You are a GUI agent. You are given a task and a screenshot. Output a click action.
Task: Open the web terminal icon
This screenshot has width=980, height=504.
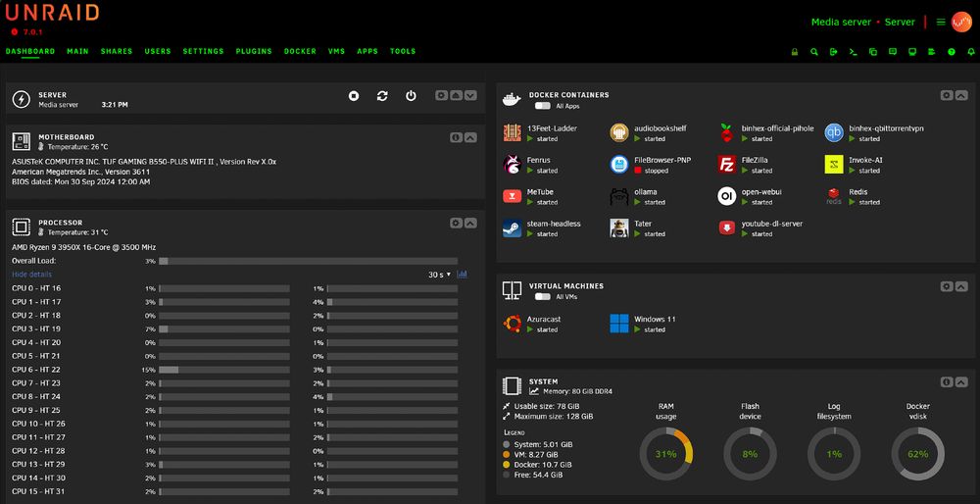854,52
